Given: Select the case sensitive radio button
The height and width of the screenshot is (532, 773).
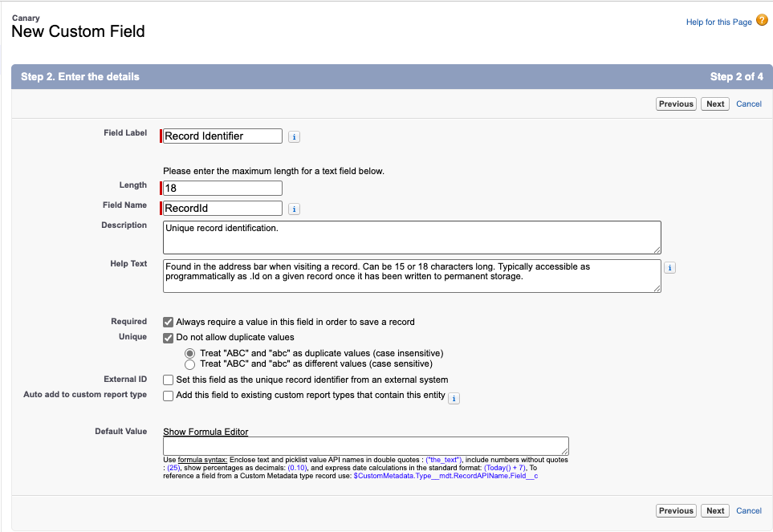Looking at the screenshot, I should 189,364.
